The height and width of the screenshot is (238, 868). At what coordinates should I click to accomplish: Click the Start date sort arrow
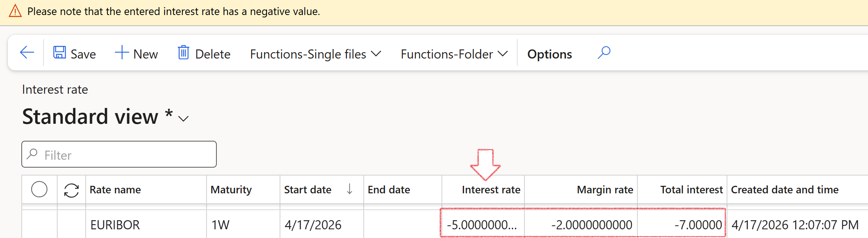(x=349, y=189)
